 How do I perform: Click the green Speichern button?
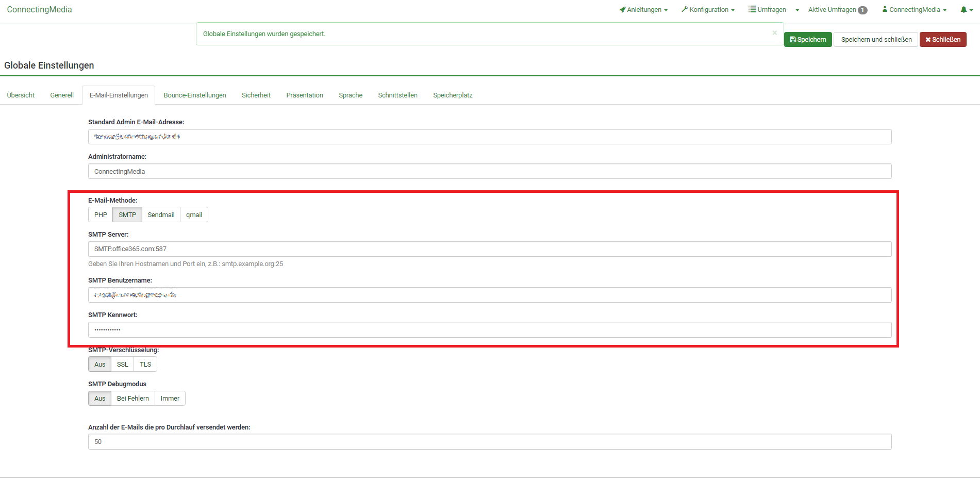pos(808,40)
